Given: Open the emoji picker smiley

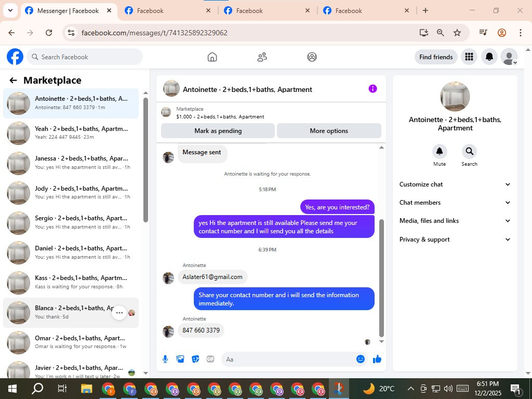Looking at the screenshot, I should coord(361,359).
